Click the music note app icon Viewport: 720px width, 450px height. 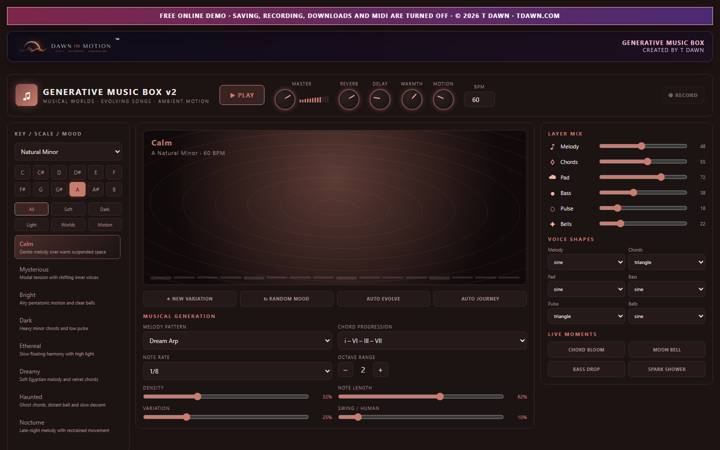(27, 96)
